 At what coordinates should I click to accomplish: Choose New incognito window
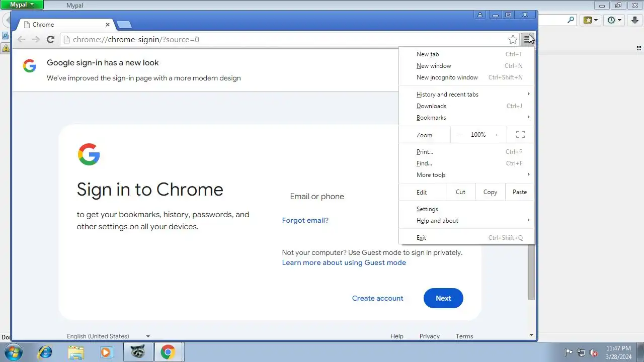tap(467, 77)
